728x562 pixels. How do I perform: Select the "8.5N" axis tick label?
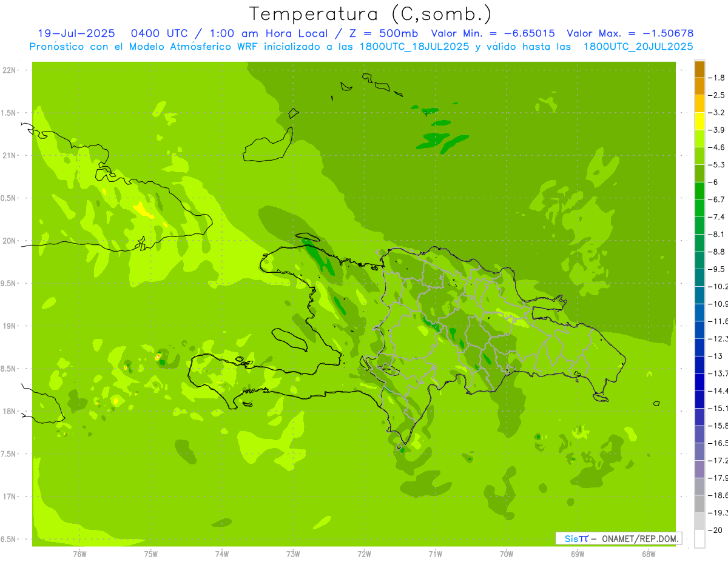coord(9,369)
